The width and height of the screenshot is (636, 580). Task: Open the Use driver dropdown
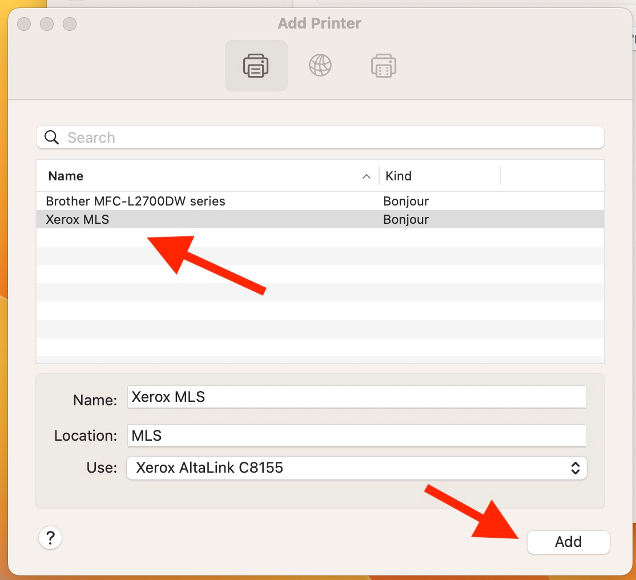[x=357, y=468]
